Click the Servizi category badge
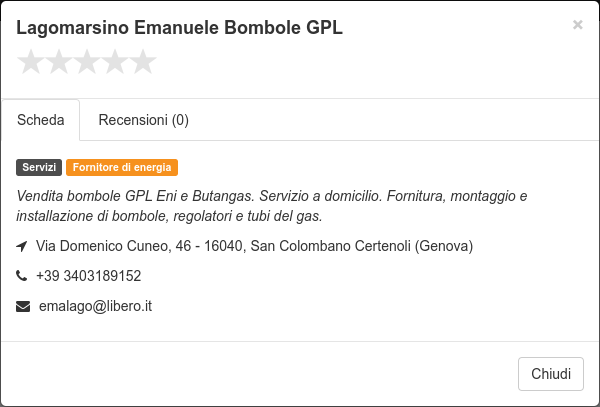600x407 pixels. click(x=39, y=168)
